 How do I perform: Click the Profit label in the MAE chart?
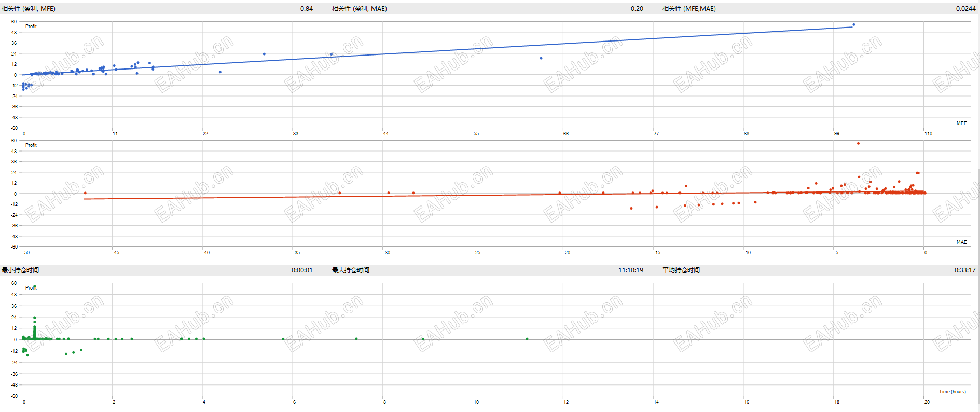point(31,145)
